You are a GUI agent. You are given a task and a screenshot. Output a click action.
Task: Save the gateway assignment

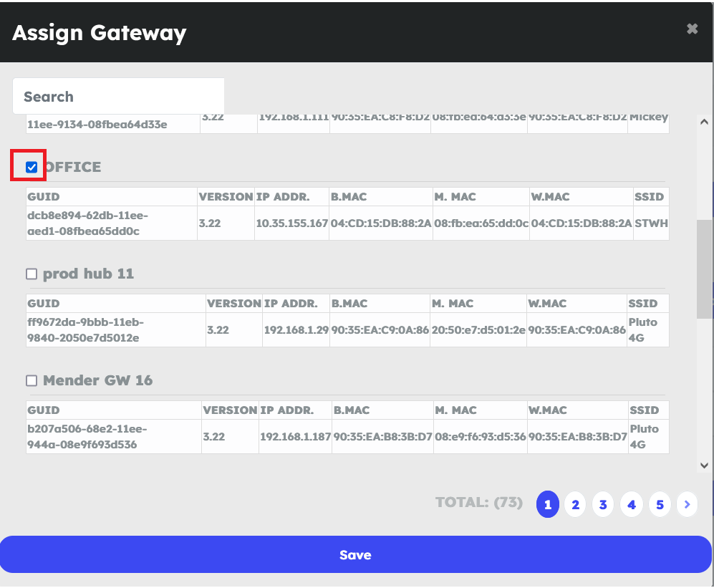coord(355,555)
